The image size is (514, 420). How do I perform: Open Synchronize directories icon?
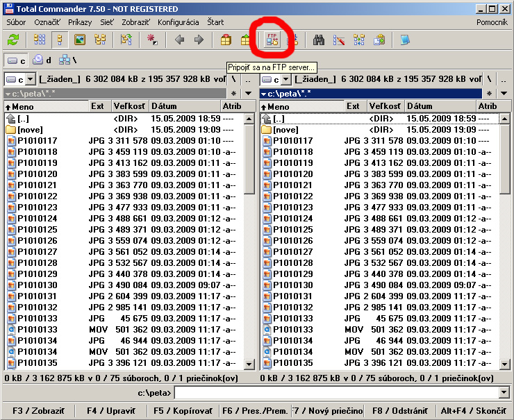pyautogui.click(x=359, y=40)
